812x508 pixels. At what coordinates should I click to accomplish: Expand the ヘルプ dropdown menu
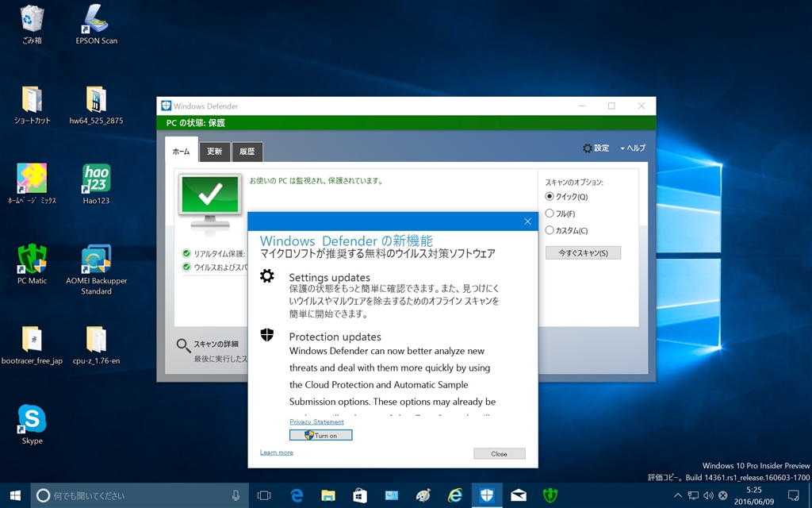634,148
